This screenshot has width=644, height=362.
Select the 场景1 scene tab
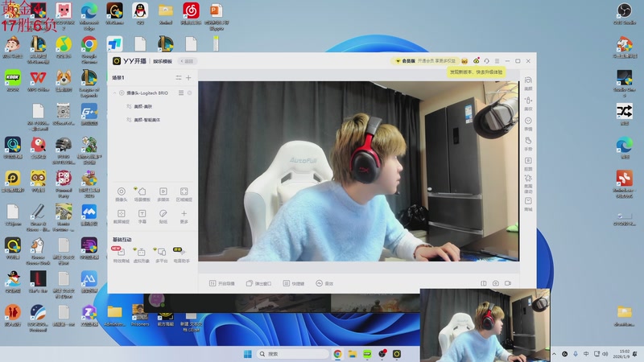click(x=118, y=77)
